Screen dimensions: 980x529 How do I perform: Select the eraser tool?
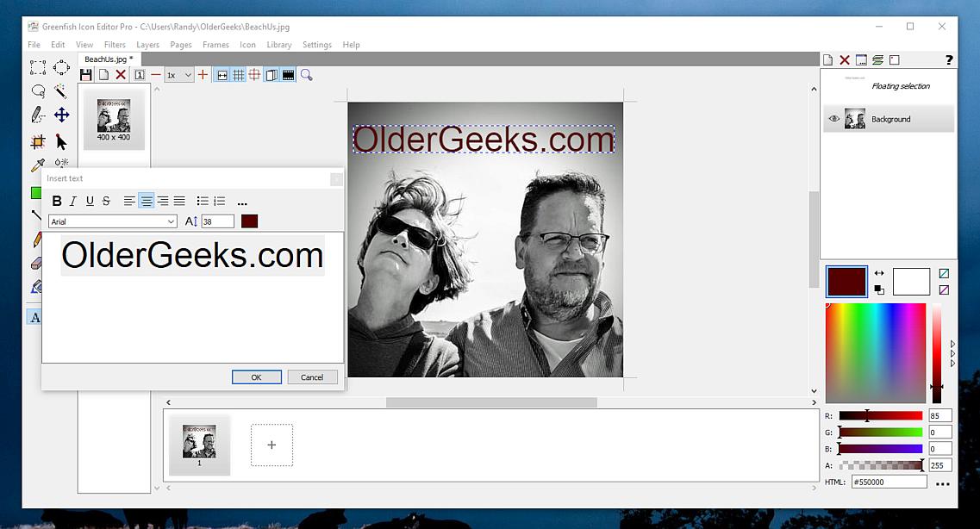point(36,263)
